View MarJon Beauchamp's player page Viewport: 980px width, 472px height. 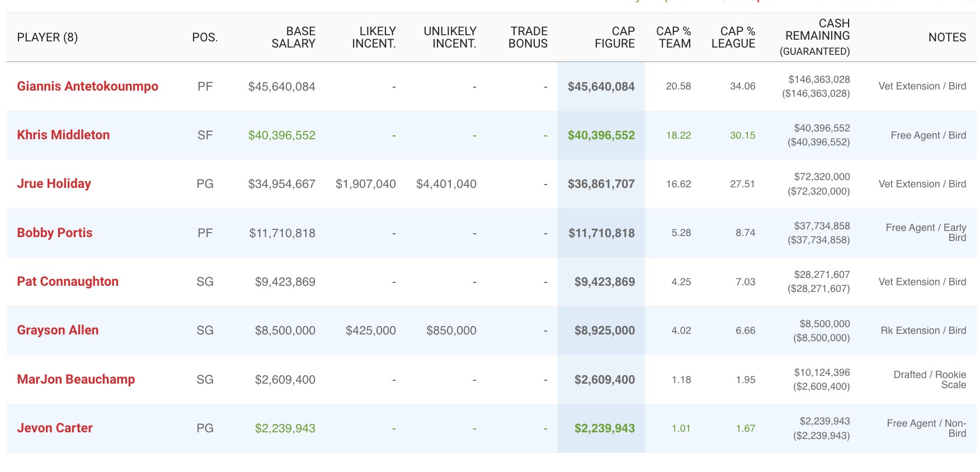(76, 379)
